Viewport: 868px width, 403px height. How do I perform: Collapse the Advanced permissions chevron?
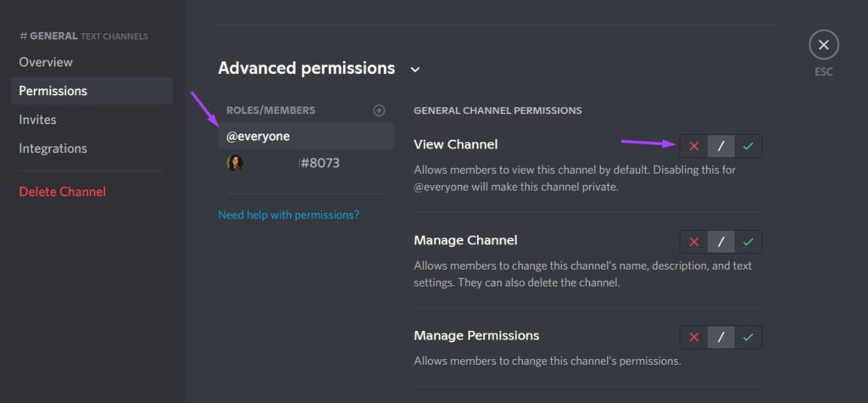point(415,70)
